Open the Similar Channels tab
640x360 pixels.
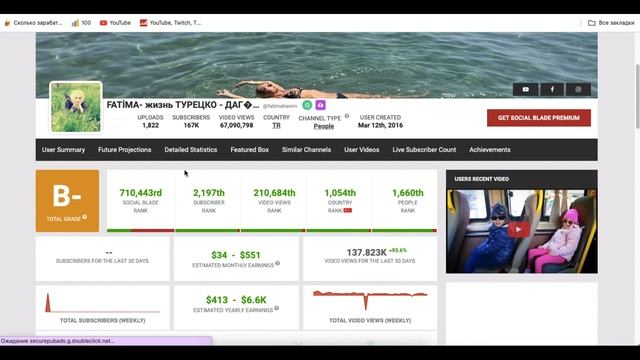(306, 150)
